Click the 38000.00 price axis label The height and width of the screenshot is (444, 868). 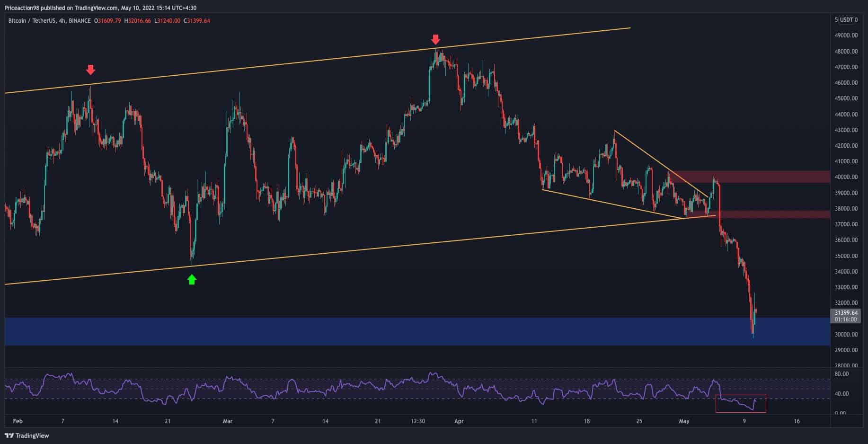pyautogui.click(x=846, y=209)
